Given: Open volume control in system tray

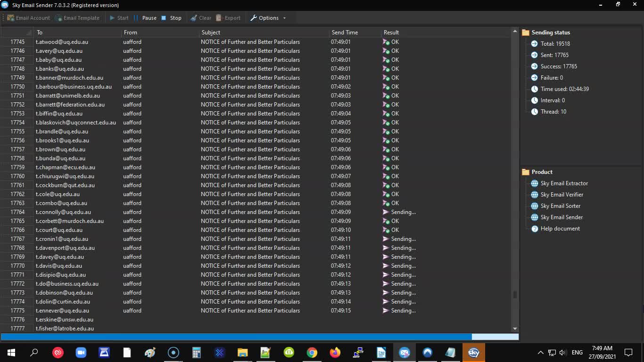Looking at the screenshot, I should (x=562, y=352).
